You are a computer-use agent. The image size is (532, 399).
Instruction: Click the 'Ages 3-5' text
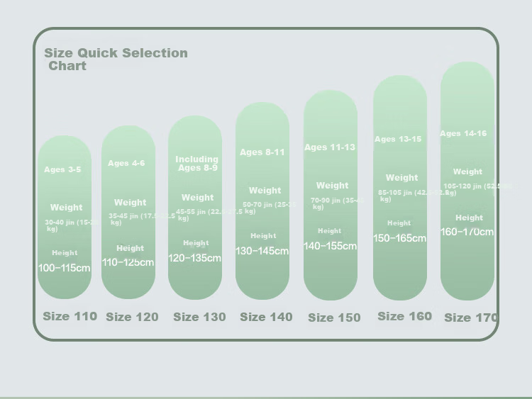point(62,169)
